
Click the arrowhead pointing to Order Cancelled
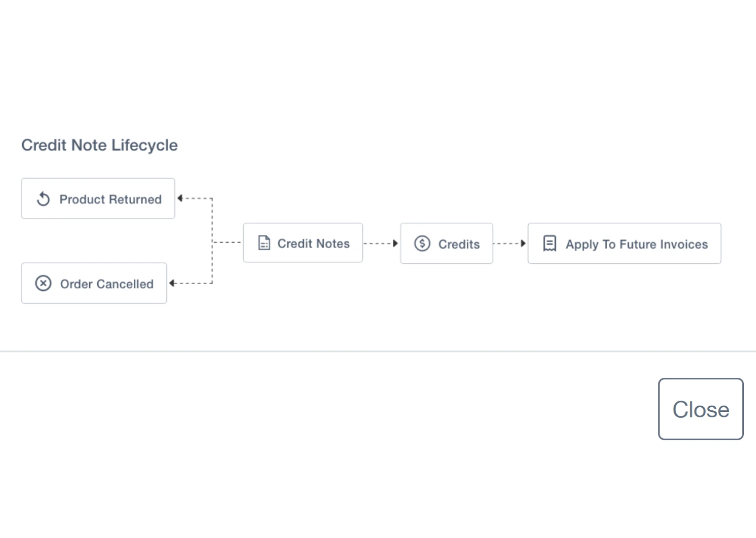pos(172,283)
